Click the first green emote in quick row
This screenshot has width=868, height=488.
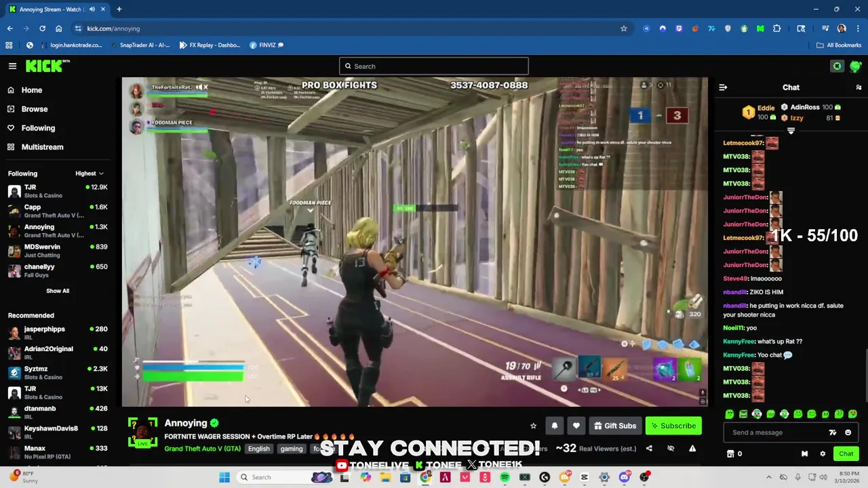(730, 414)
